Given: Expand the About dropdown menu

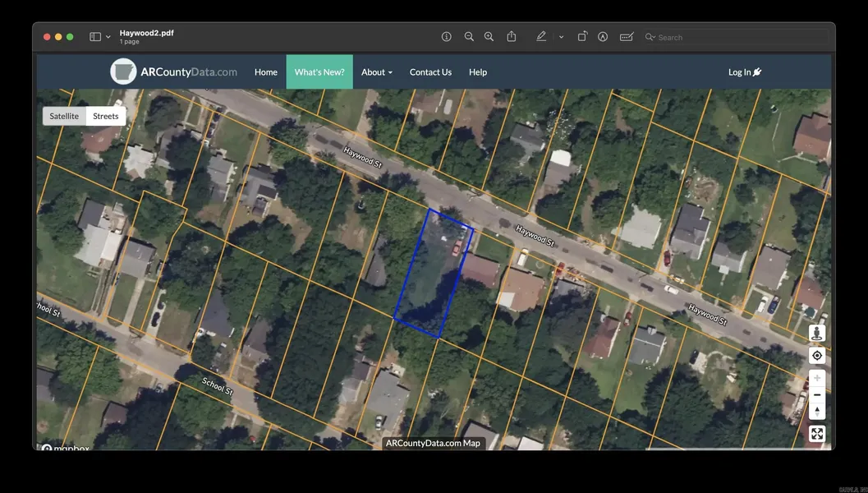Looking at the screenshot, I should pyautogui.click(x=377, y=72).
